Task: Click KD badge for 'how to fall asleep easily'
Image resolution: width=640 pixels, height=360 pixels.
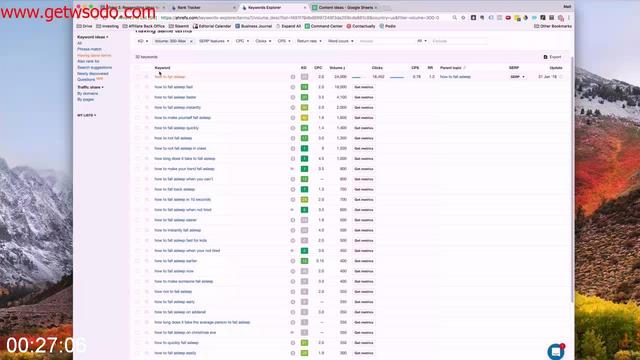Action: (x=304, y=353)
